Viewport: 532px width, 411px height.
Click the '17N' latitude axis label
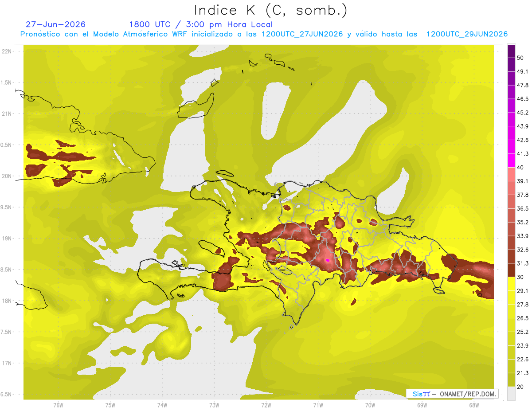(x=6, y=364)
